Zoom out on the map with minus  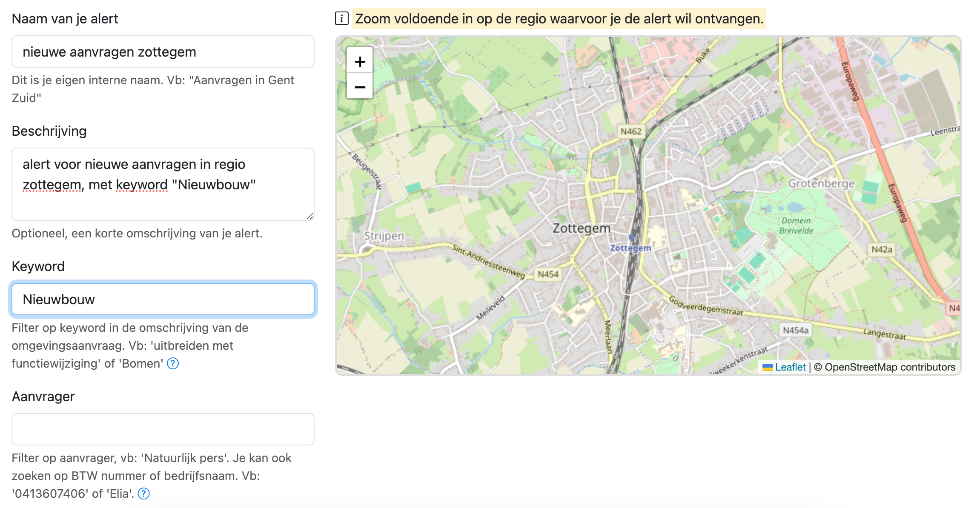click(360, 87)
